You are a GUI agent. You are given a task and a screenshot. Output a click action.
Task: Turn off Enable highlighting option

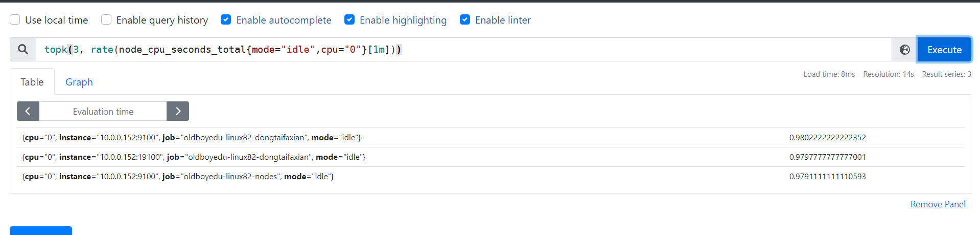[x=349, y=20]
